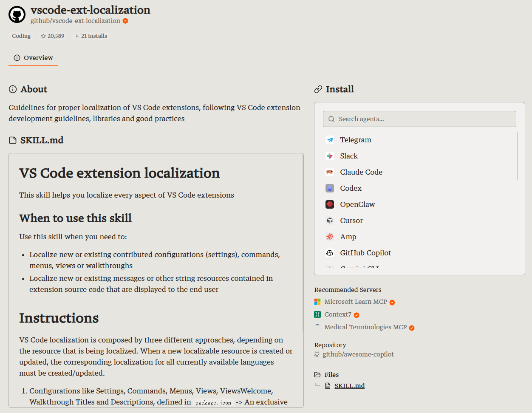The image size is (532, 413).
Task: Choose Cursor as install agent
Action: (x=419, y=221)
